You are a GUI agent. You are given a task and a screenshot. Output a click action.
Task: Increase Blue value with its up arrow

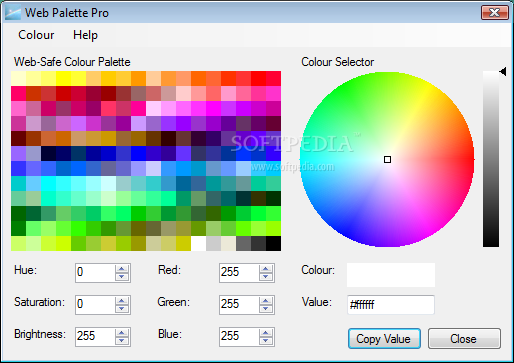(266, 333)
